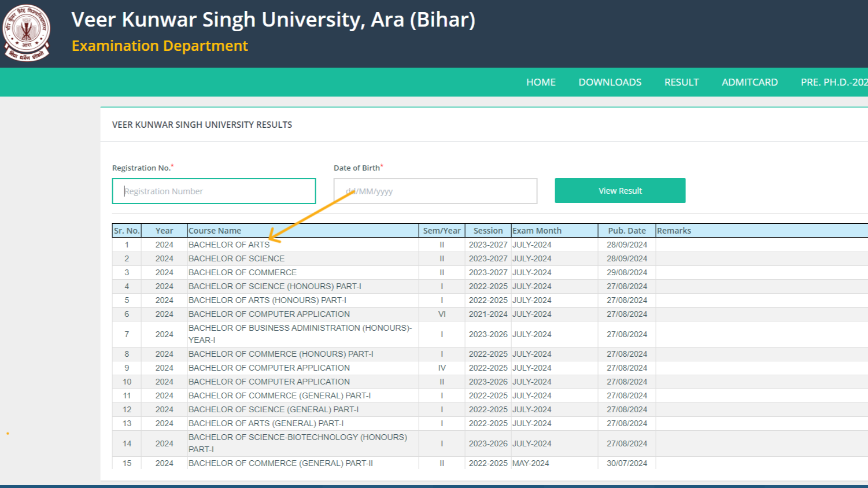Click the Registration No. field label
Image resolution: width=868 pixels, height=488 pixels.
pyautogui.click(x=143, y=168)
